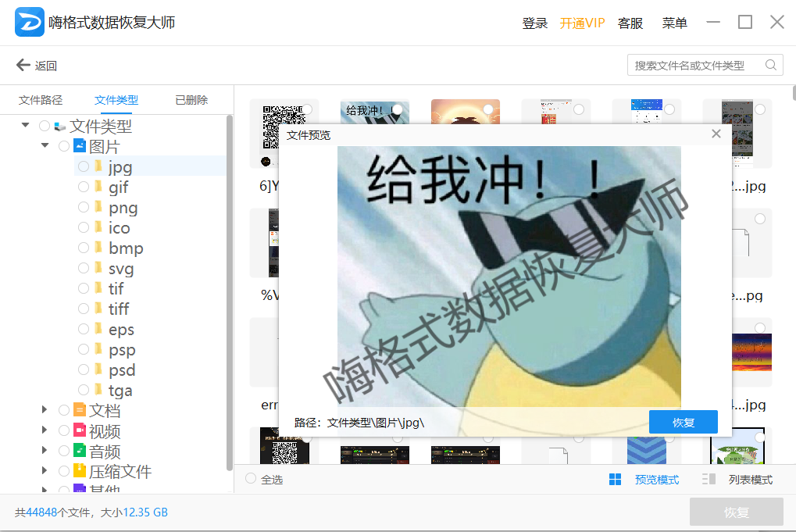Screen dimensions: 796x532
Task: Focus the file search input field
Action: [x=705, y=65]
